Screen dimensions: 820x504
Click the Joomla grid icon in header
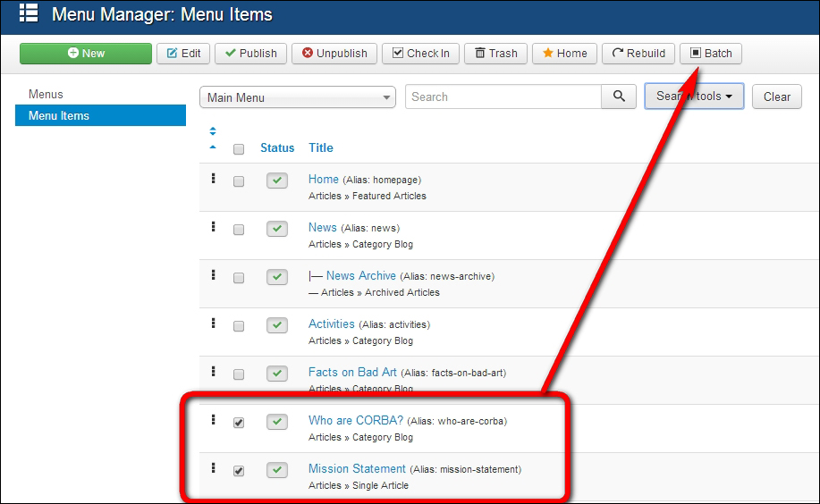point(29,14)
